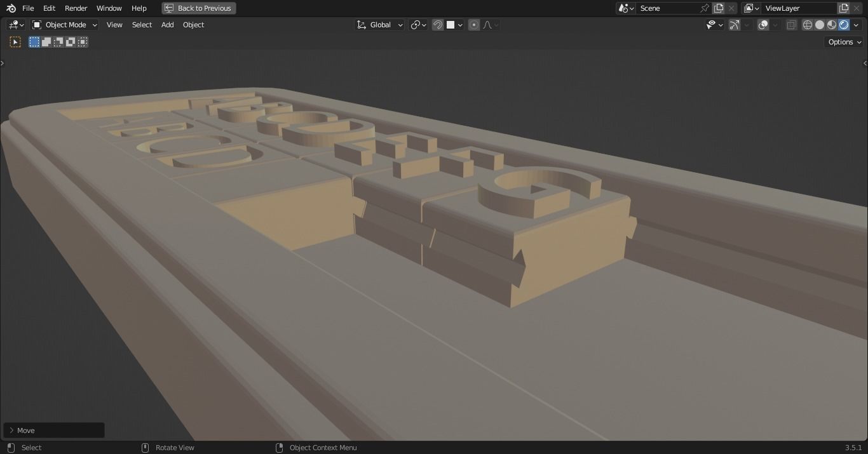
Task: Toggle proportional editing
Action: [474, 25]
